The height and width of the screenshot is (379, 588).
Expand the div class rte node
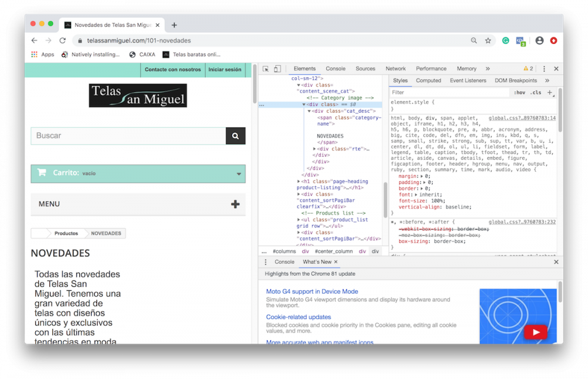click(x=314, y=149)
